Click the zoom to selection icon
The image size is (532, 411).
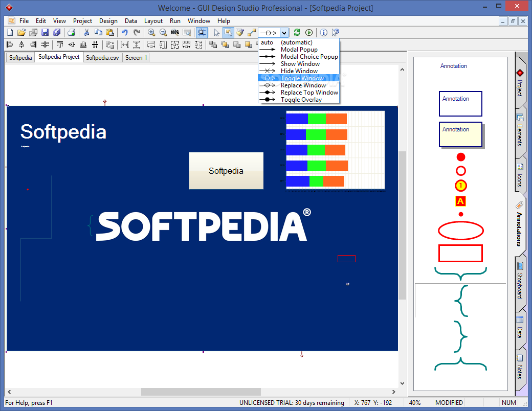(187, 33)
